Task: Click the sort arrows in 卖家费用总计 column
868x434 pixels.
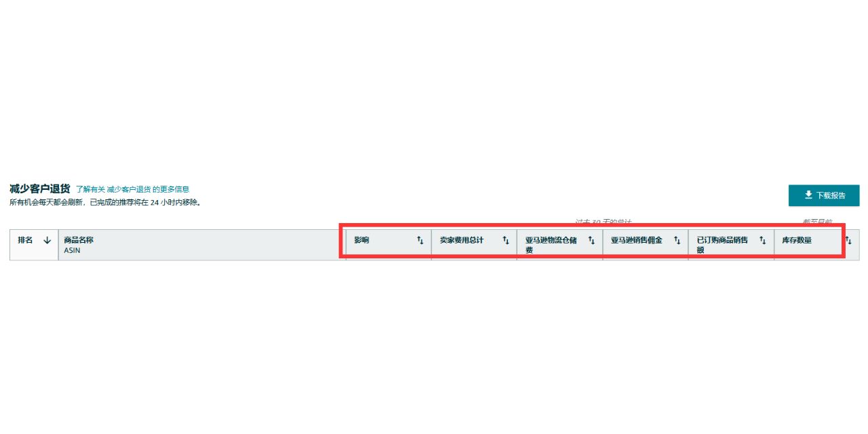Action: [x=505, y=240]
